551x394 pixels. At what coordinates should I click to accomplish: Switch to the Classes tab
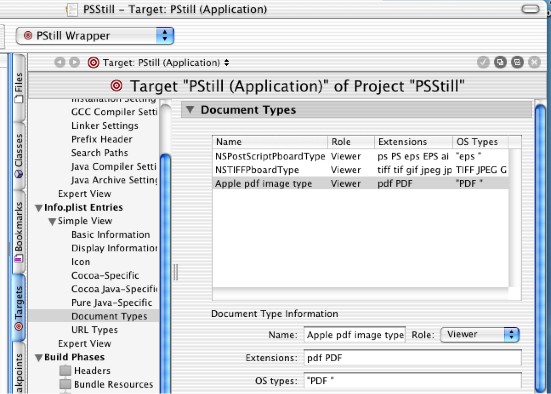click(x=19, y=156)
